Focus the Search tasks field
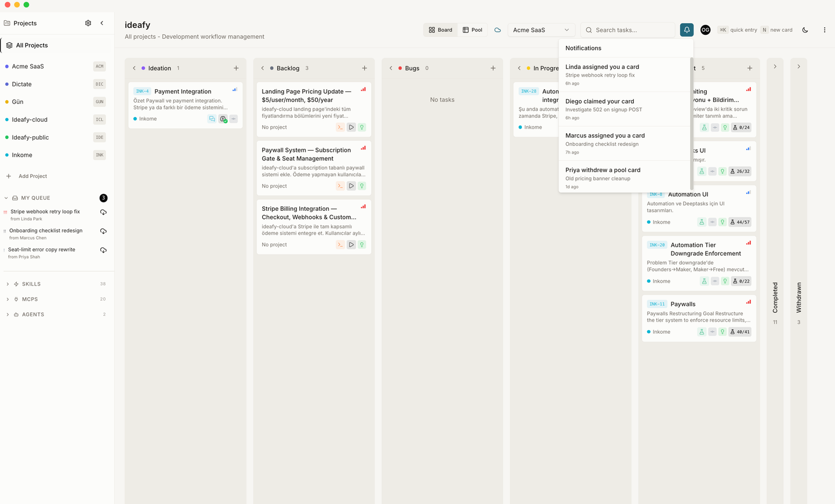 point(628,30)
